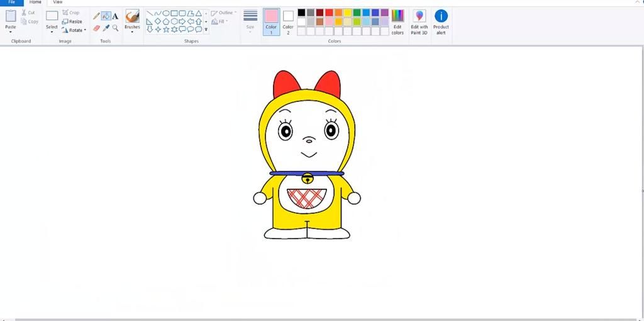Choose the Oval shape
The height and width of the screenshot is (321, 644).
tap(166, 13)
